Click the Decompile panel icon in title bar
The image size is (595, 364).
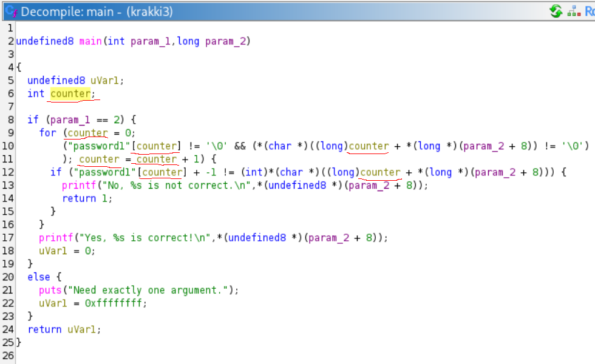[x=10, y=12]
